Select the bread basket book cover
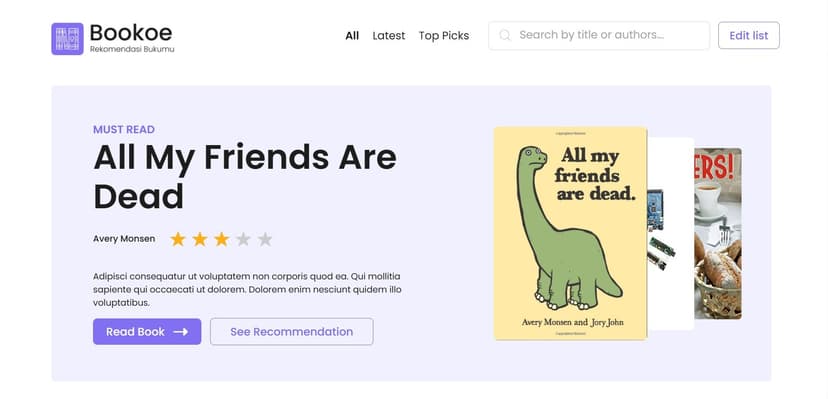This screenshot has height=399, width=828. 718,233
